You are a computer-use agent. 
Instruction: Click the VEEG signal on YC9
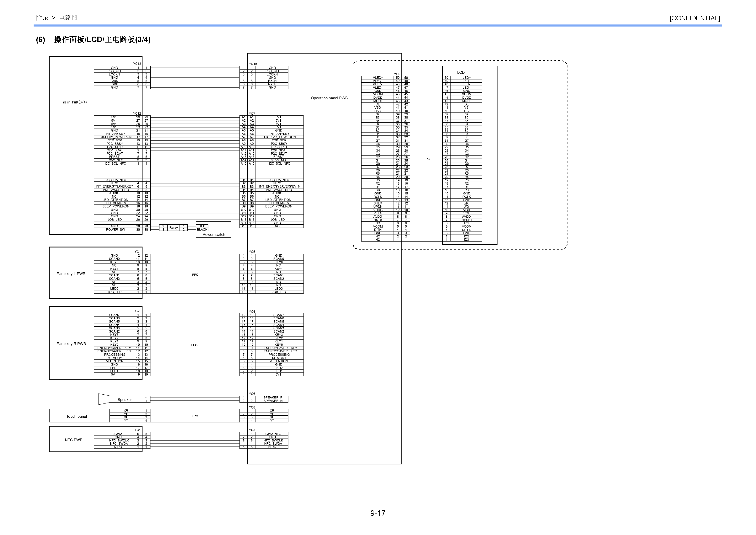click(x=378, y=213)
